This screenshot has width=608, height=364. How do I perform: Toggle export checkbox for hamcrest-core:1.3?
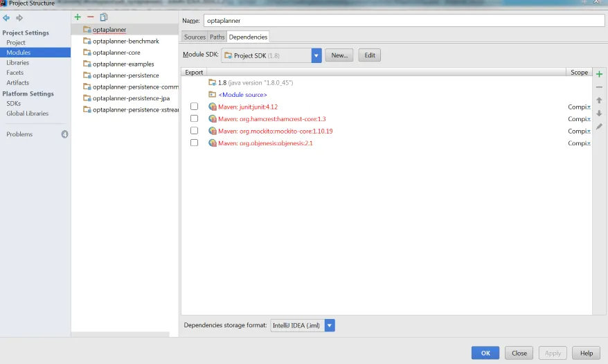[194, 118]
